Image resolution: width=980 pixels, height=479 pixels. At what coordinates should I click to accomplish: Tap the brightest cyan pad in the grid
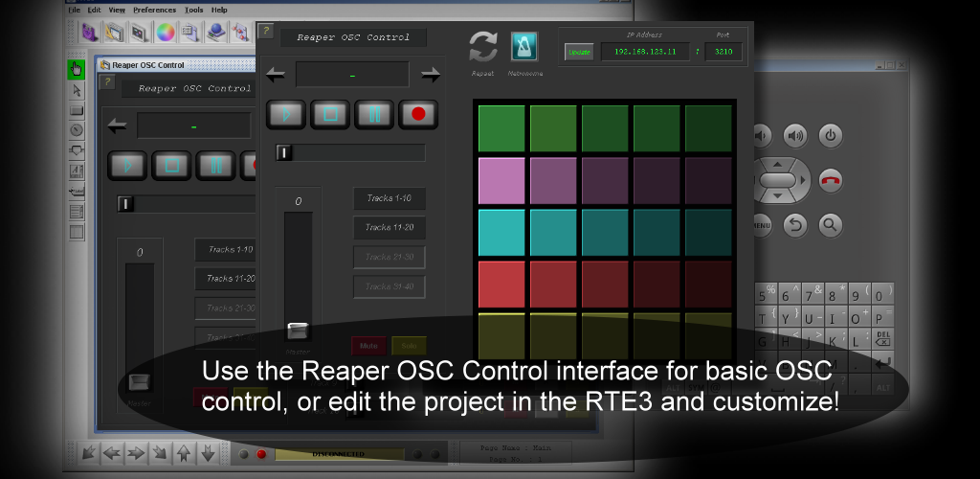pos(501,233)
